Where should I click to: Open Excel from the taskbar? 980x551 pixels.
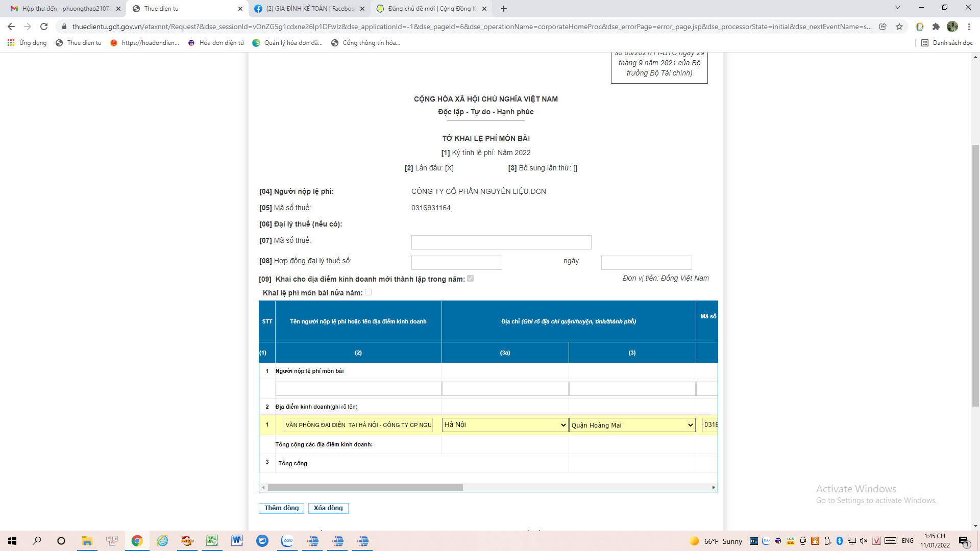[x=212, y=541]
